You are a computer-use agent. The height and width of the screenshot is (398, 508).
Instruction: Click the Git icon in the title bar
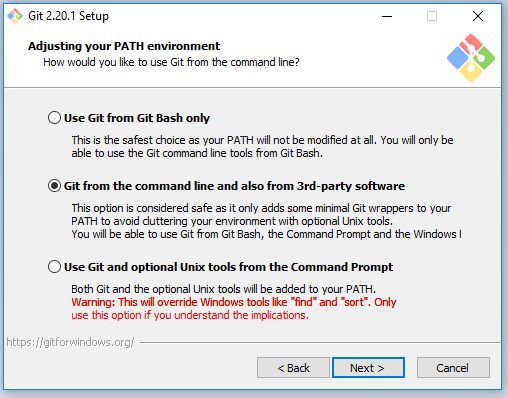[x=15, y=16]
